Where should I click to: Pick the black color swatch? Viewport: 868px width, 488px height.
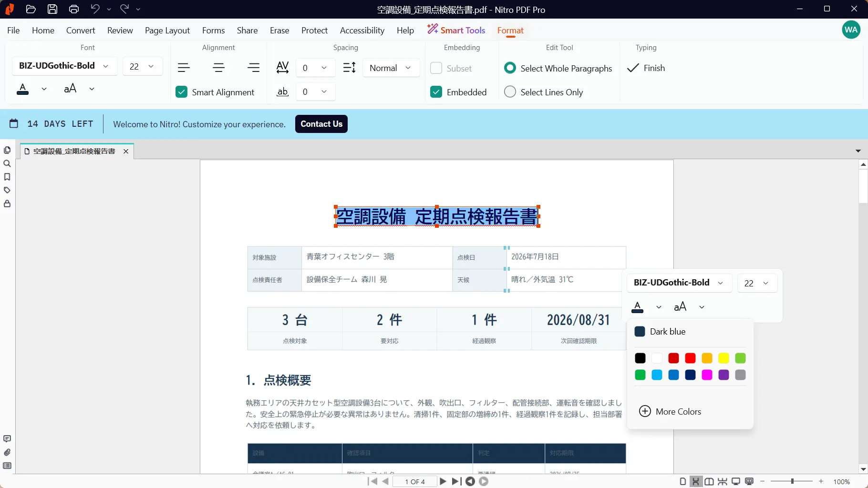click(x=640, y=358)
